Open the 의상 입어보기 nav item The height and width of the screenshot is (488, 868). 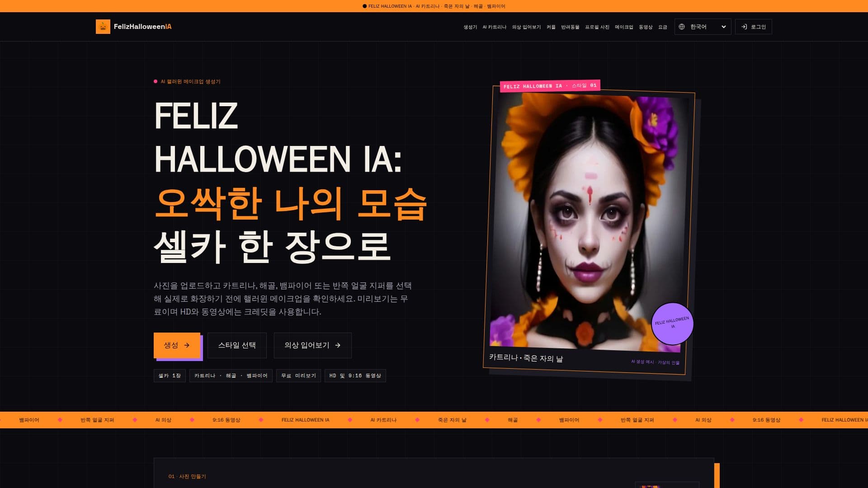[526, 27]
